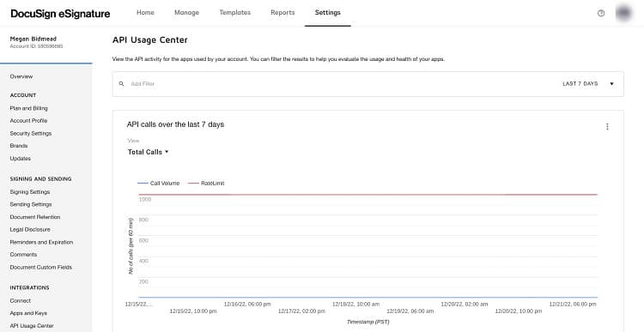Screen dimensions: 644x332
Task: Click the 'API calls over the last 7 days' title
Action: pos(175,124)
